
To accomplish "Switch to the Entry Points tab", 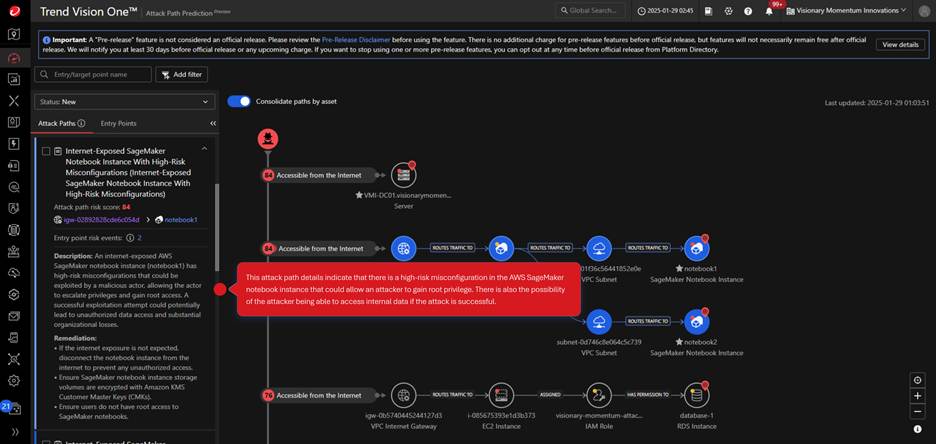I will 118,124.
